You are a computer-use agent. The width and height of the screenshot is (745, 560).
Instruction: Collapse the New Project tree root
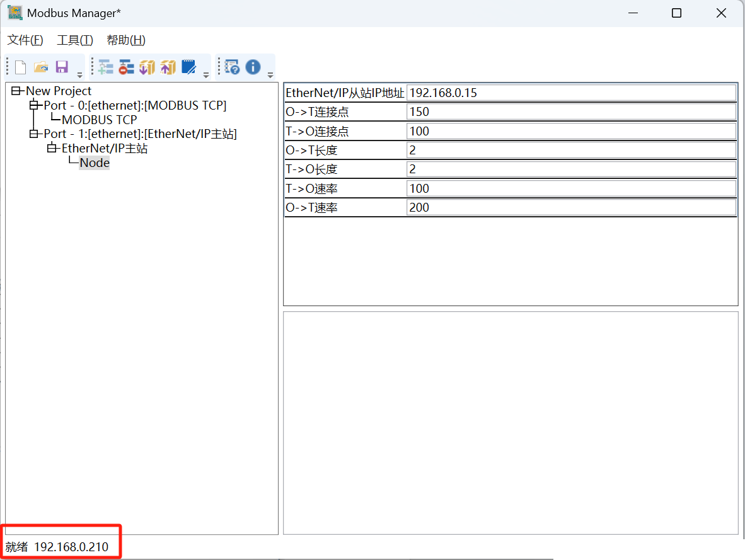[x=16, y=91]
